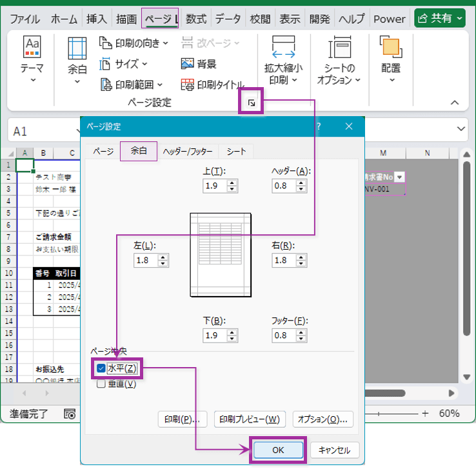This screenshot has height=469, width=476.
Task: Click the 60% zoom level
Action: (x=450, y=414)
